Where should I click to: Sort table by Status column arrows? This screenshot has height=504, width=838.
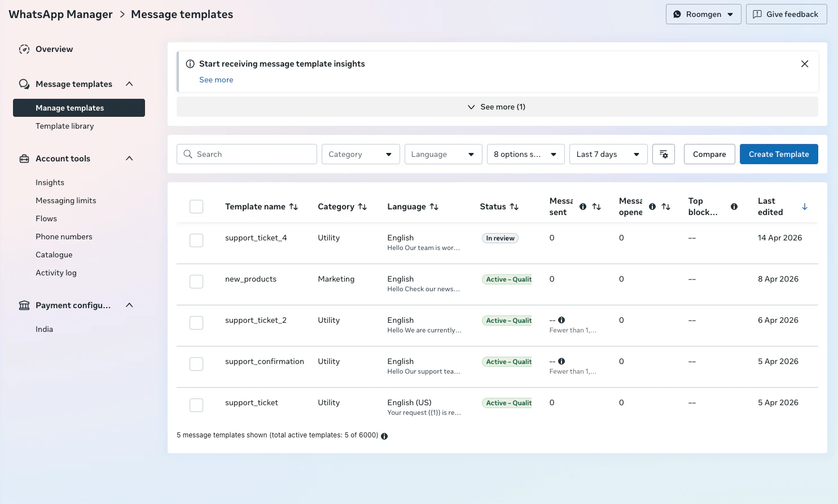click(x=514, y=207)
